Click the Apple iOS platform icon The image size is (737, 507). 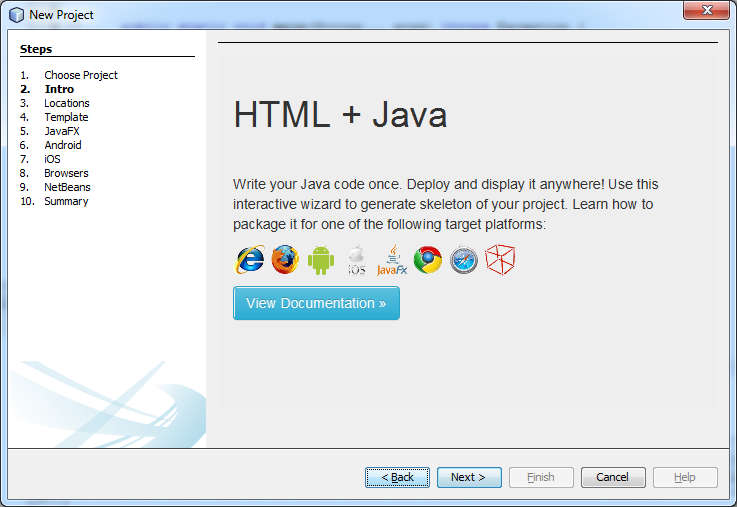point(356,260)
